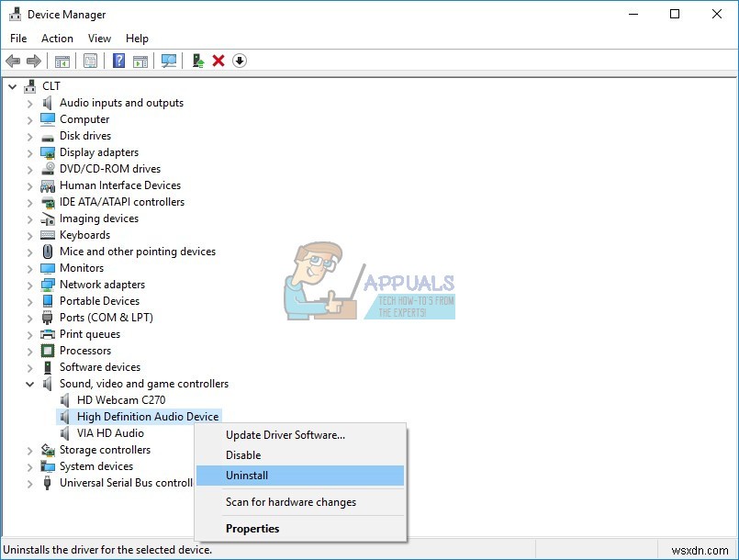
Task: Click the Scan for hardware changes toolbar icon
Action: pos(168,61)
